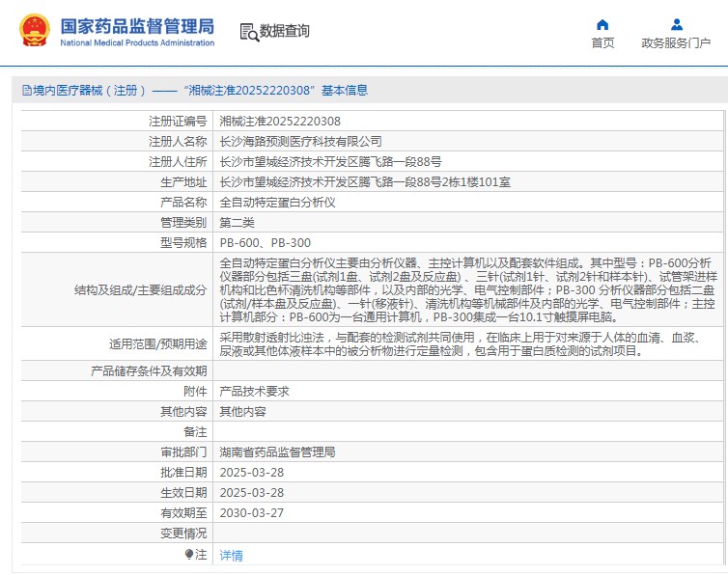Click the 审批部门 label

(x=183, y=452)
